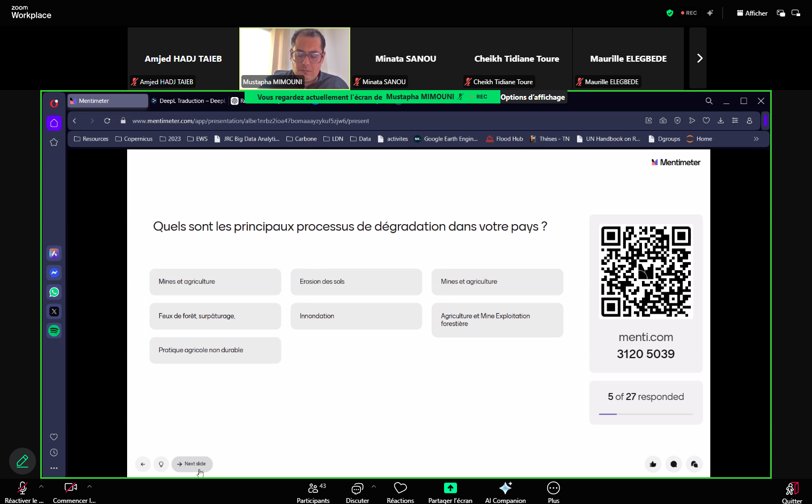Open the Mentimeter comments icon
Screen dimensions: 812x504
674,464
